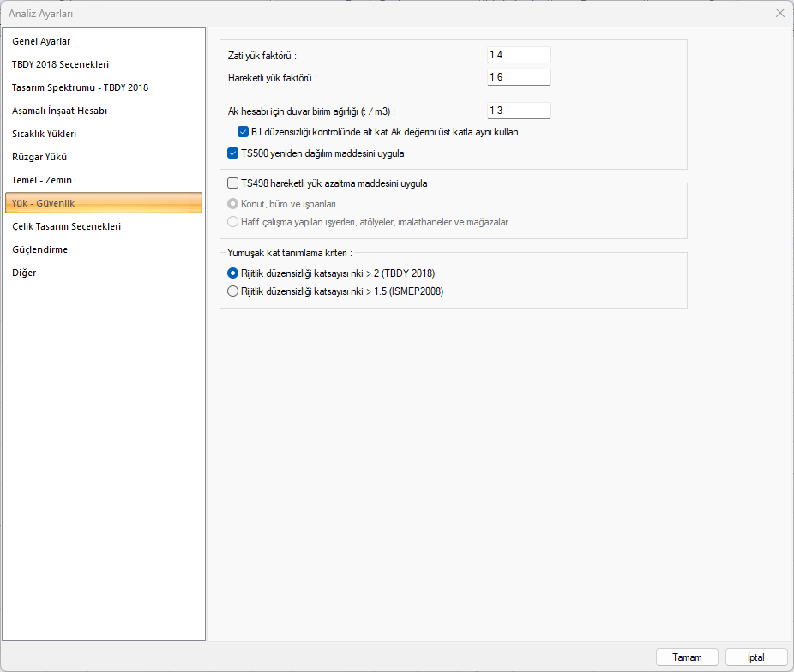Click the Yumuşak kat tanımlama kriteri label
This screenshot has width=794, height=672.
click(x=289, y=253)
